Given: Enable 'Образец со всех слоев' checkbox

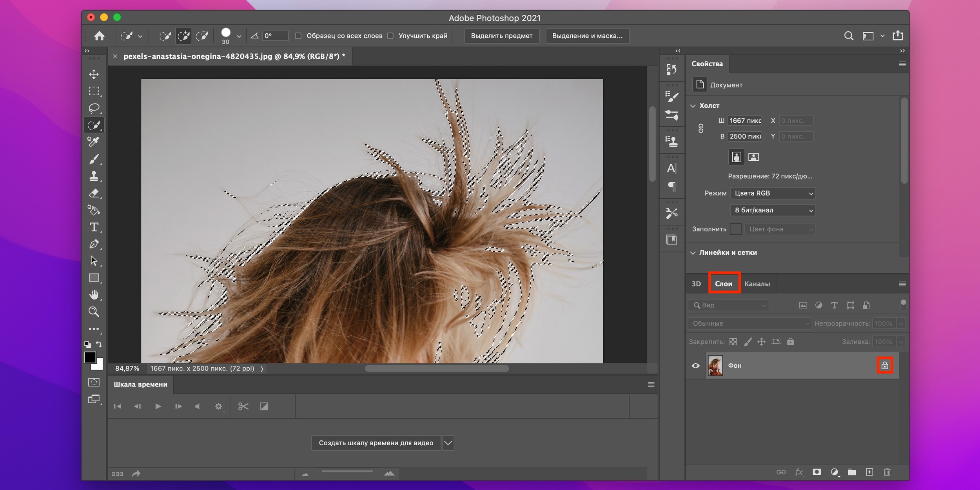Looking at the screenshot, I should pos(298,36).
